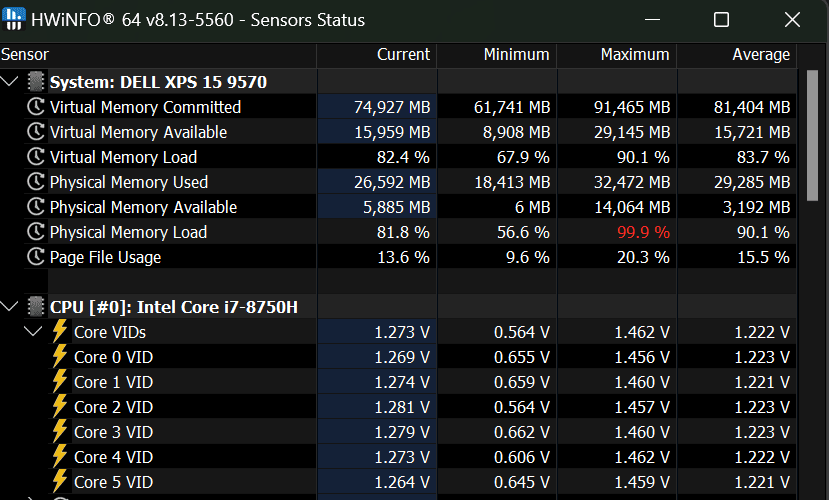Click the chip icon beside System: DELL XPS 15 9570

(36, 82)
